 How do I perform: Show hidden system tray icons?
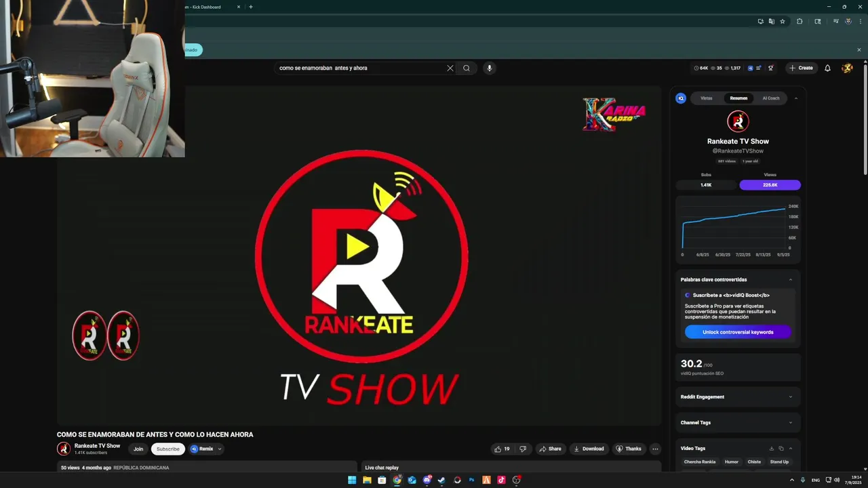(x=791, y=480)
